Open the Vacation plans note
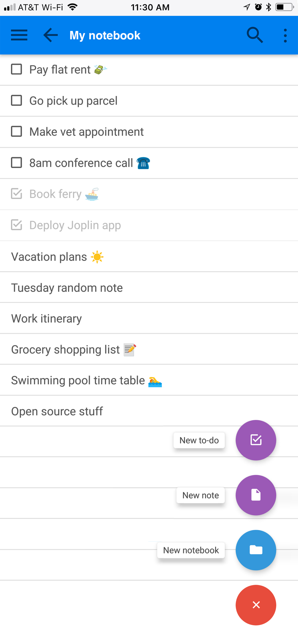298x644 pixels. 149,257
